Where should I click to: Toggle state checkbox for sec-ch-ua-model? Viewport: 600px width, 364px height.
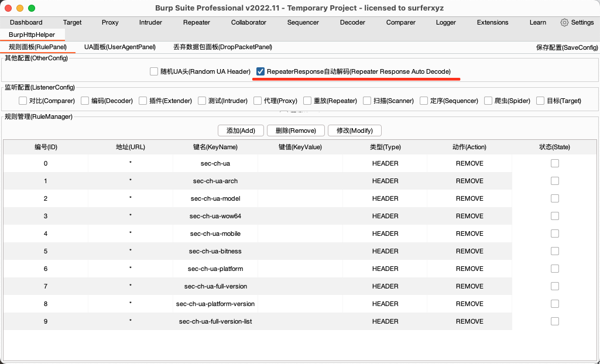555,198
